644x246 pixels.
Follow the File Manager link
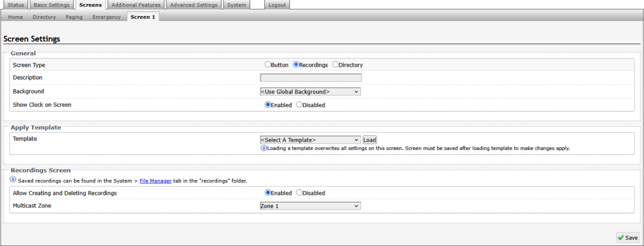coord(156,180)
